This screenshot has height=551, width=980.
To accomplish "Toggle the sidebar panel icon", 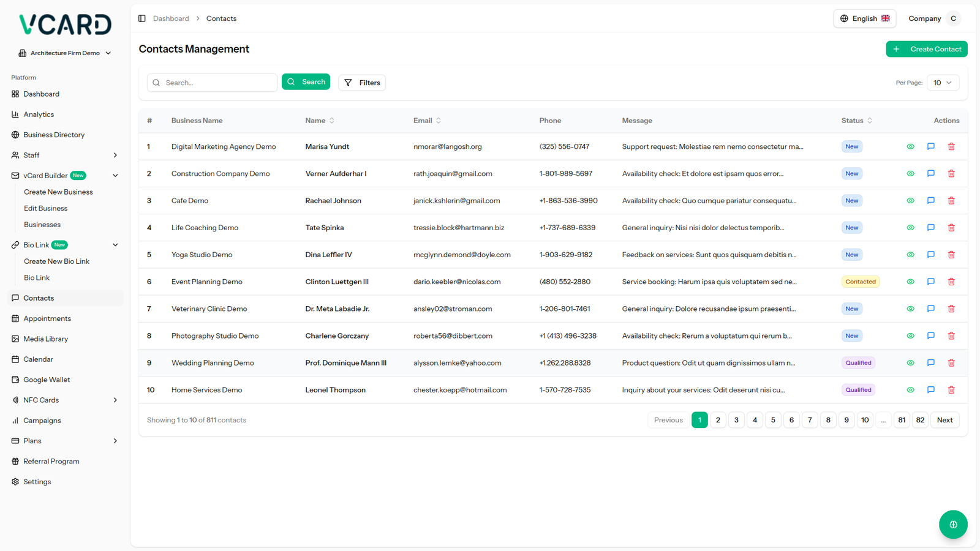I will click(142, 18).
